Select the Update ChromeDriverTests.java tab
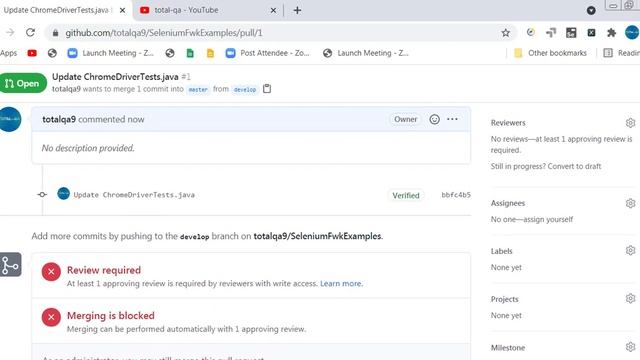This screenshot has width=640, height=360. [57, 10]
